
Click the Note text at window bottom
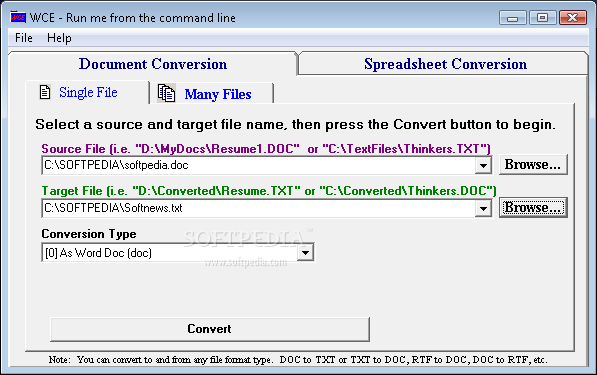[298, 360]
